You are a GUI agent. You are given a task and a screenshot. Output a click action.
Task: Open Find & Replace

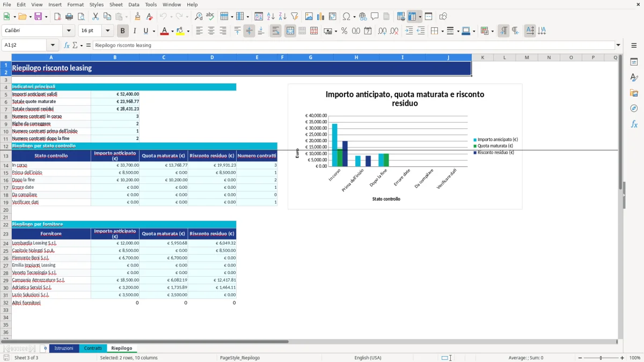coord(199,17)
